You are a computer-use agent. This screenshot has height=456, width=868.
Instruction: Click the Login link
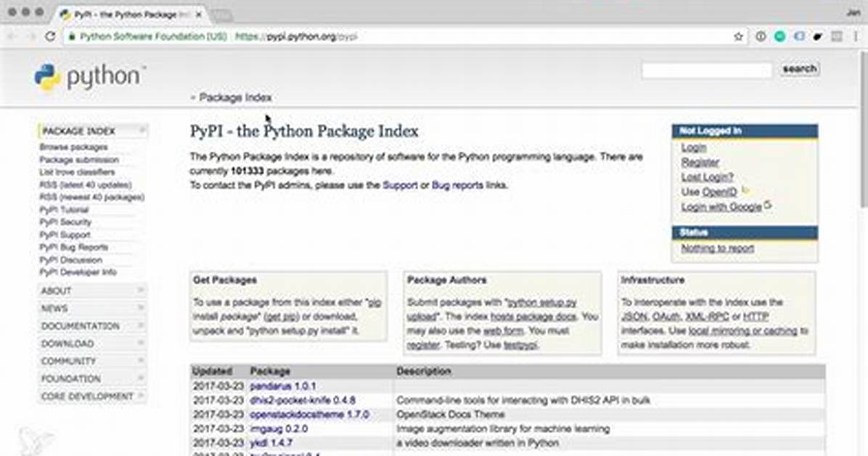pos(694,148)
